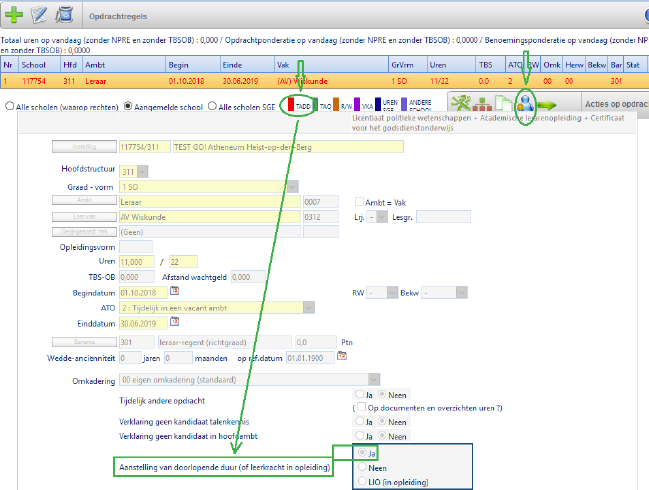Select Ja for Verklaring geen kandidaat in hoofdambt
The height and width of the screenshot is (490, 649).
click(x=359, y=435)
